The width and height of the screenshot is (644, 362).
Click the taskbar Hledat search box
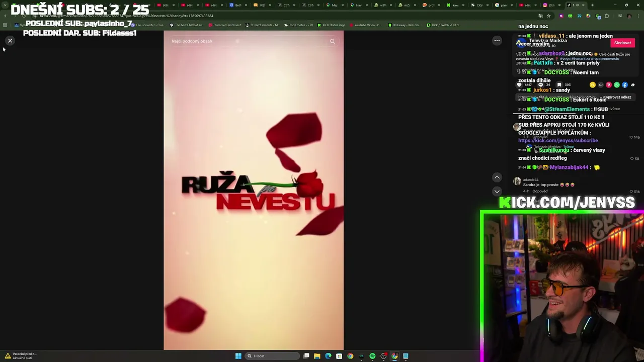[x=272, y=356]
